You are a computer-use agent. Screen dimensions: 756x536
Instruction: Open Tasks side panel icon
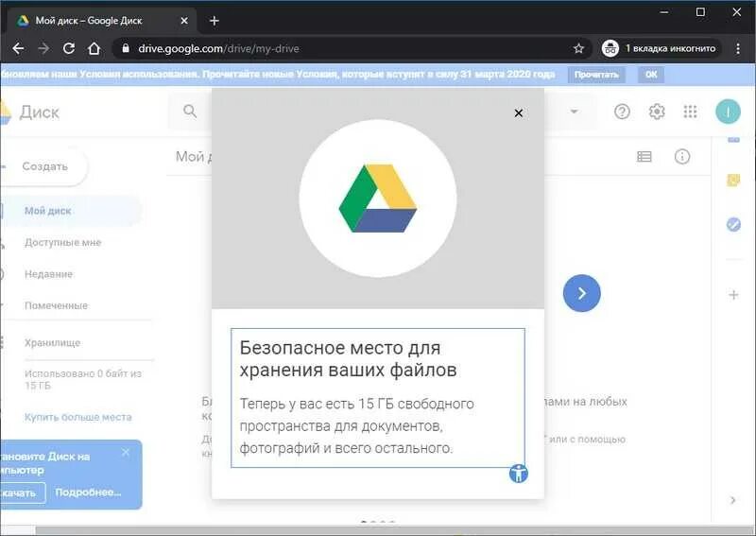click(x=733, y=224)
